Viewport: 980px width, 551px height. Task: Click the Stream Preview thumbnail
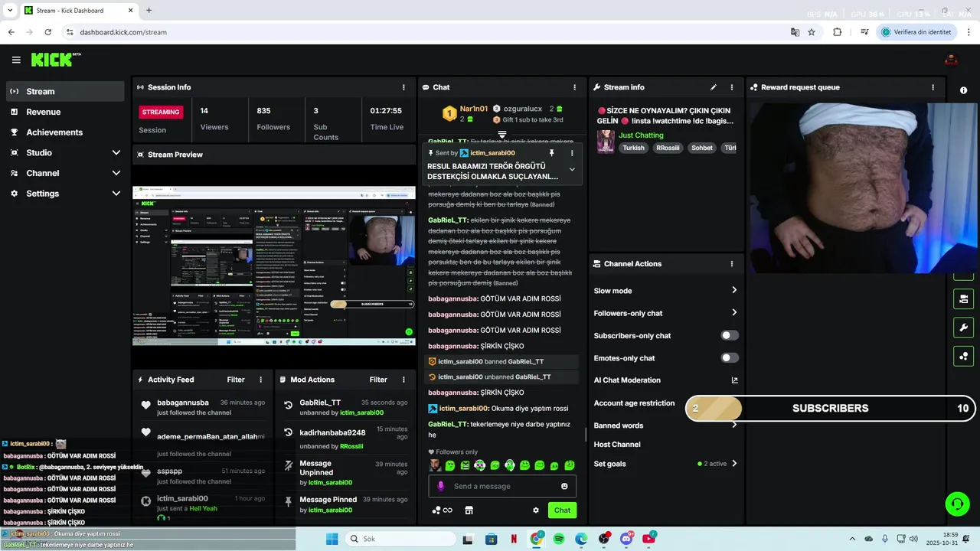[x=274, y=266]
